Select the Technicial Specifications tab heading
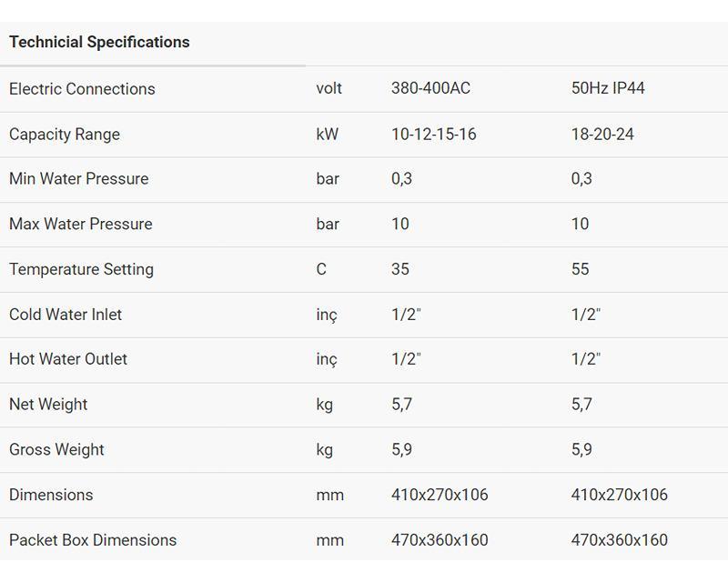The image size is (728, 582). tap(99, 42)
